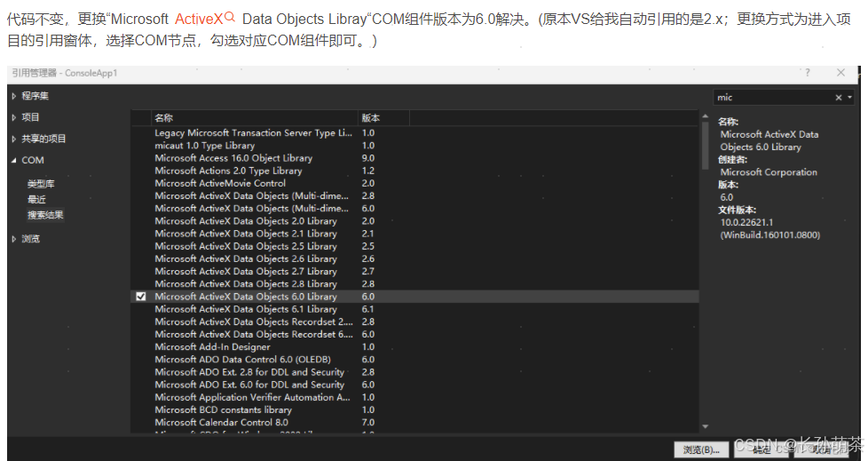
Task: Select Microsoft ADO Ext. 6.0 for DDL row
Action: (414, 385)
